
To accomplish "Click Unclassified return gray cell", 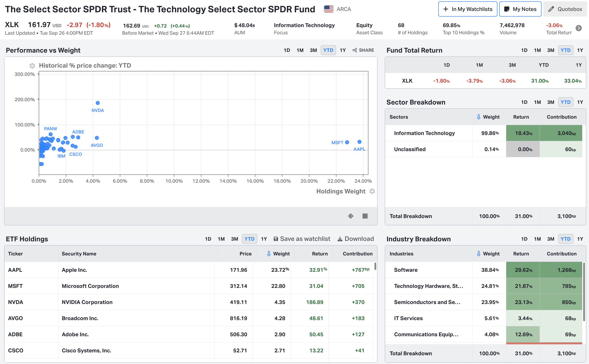I will pos(523,149).
